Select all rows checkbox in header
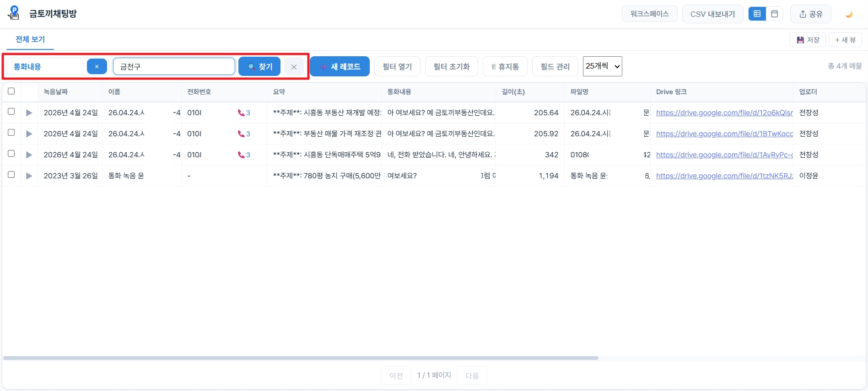This screenshot has height=391, width=868. click(x=11, y=91)
